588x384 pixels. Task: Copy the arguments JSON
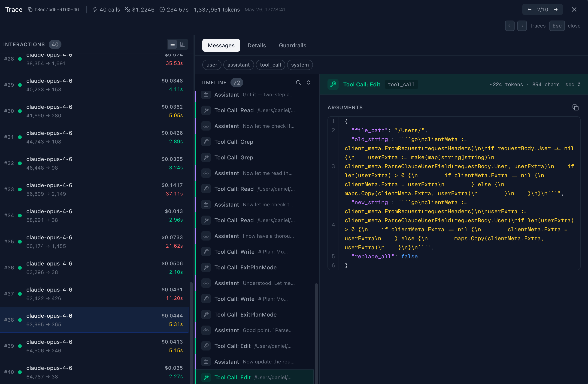click(x=575, y=107)
